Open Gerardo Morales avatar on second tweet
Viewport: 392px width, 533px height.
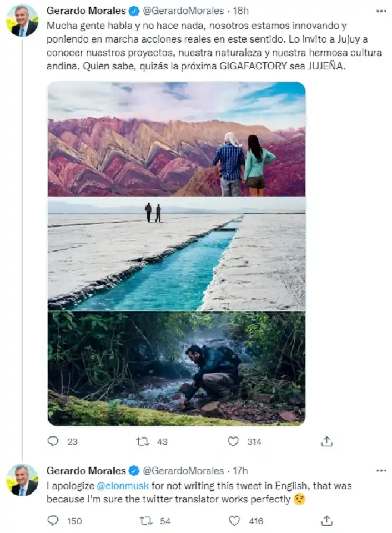22,480
